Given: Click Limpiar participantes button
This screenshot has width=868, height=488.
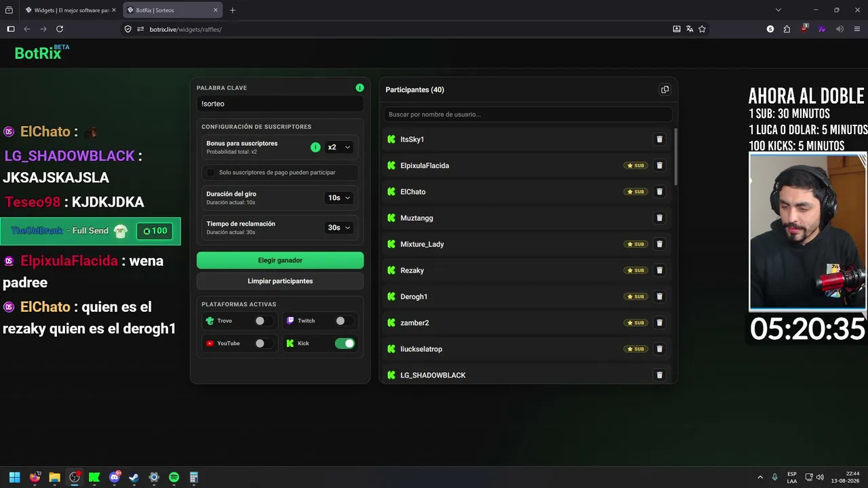Looking at the screenshot, I should coord(280,281).
